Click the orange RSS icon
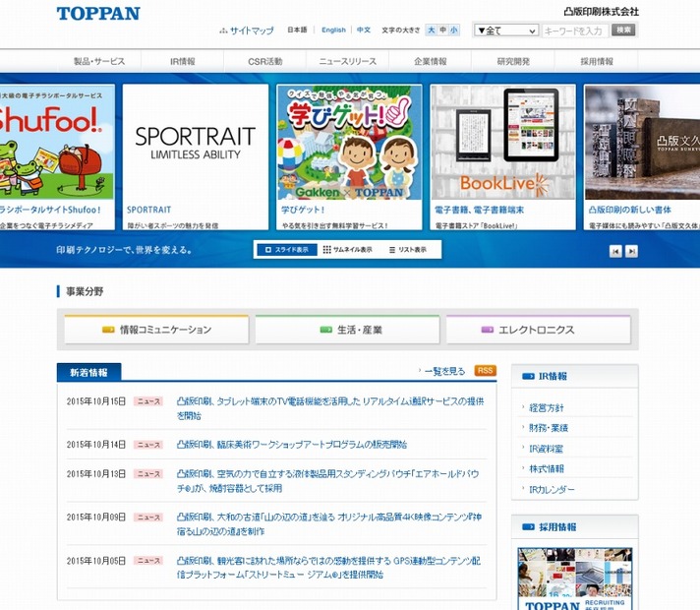This screenshot has width=700, height=610. tap(486, 371)
